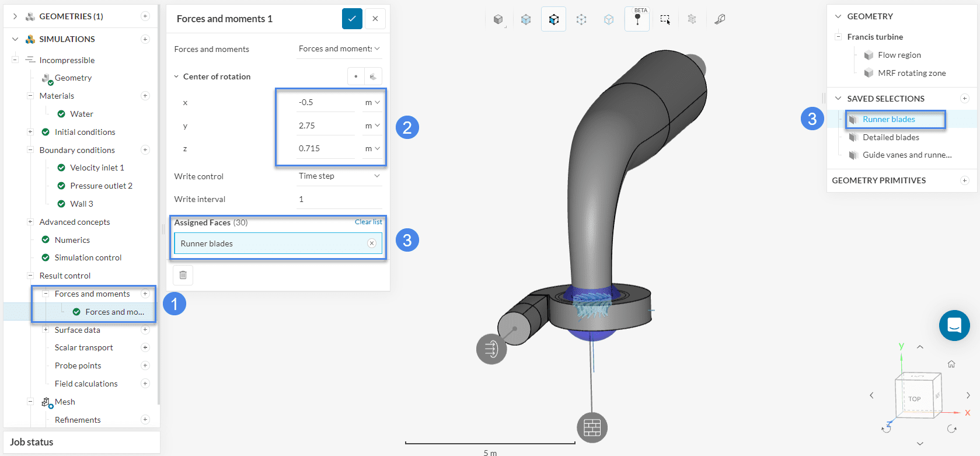Click the Clear list link
This screenshot has width=980, height=456.
[368, 222]
